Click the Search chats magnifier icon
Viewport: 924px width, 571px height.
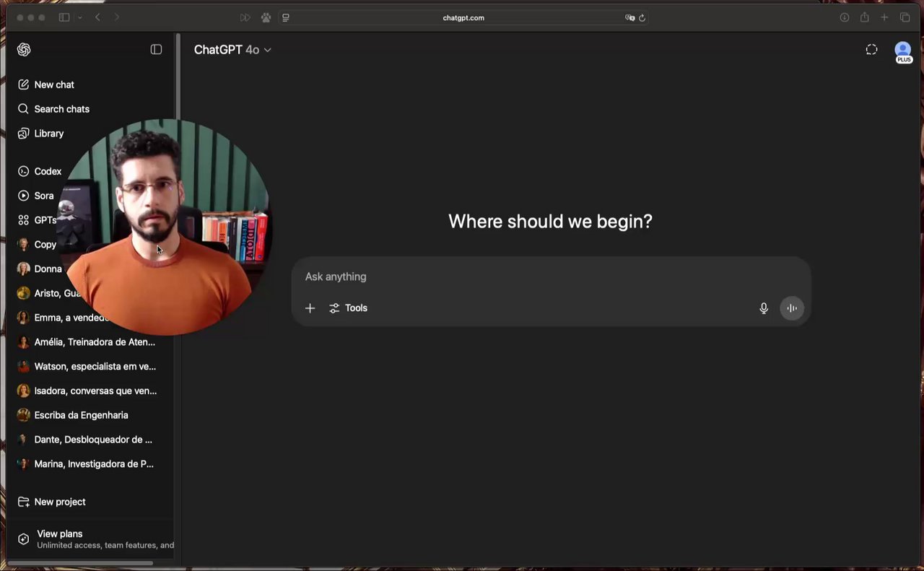coord(24,109)
